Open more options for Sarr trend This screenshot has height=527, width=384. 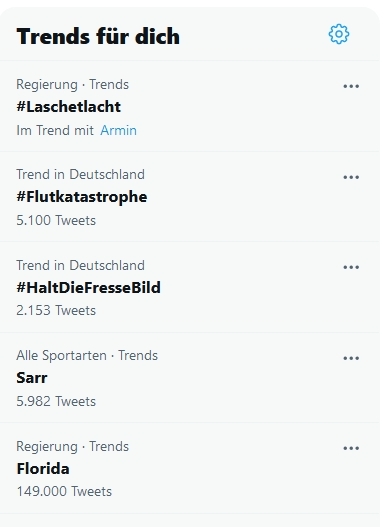[351, 358]
